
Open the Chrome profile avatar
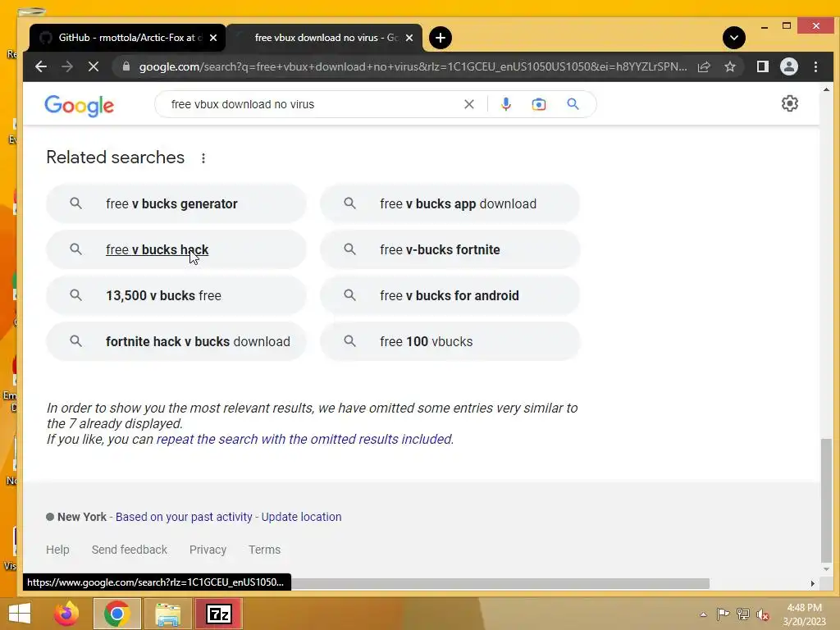tap(789, 66)
